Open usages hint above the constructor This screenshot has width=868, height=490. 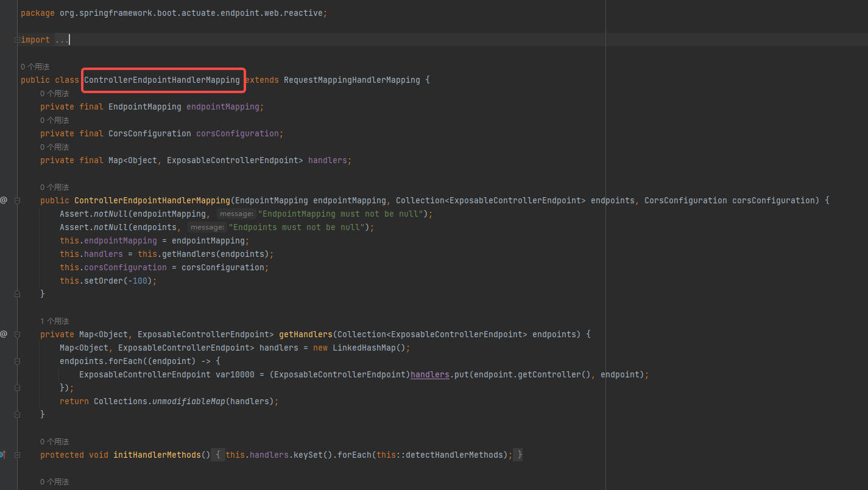(54, 187)
